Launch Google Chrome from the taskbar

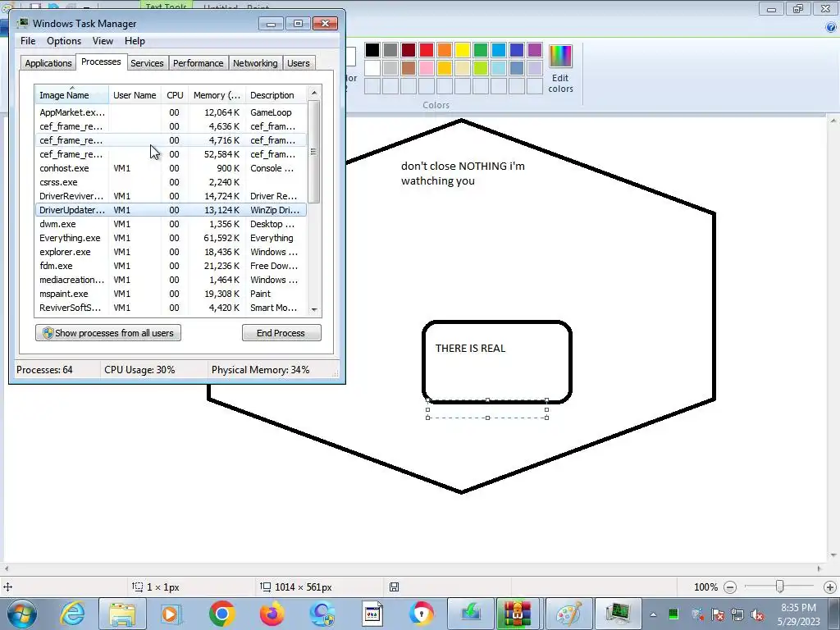(x=221, y=614)
